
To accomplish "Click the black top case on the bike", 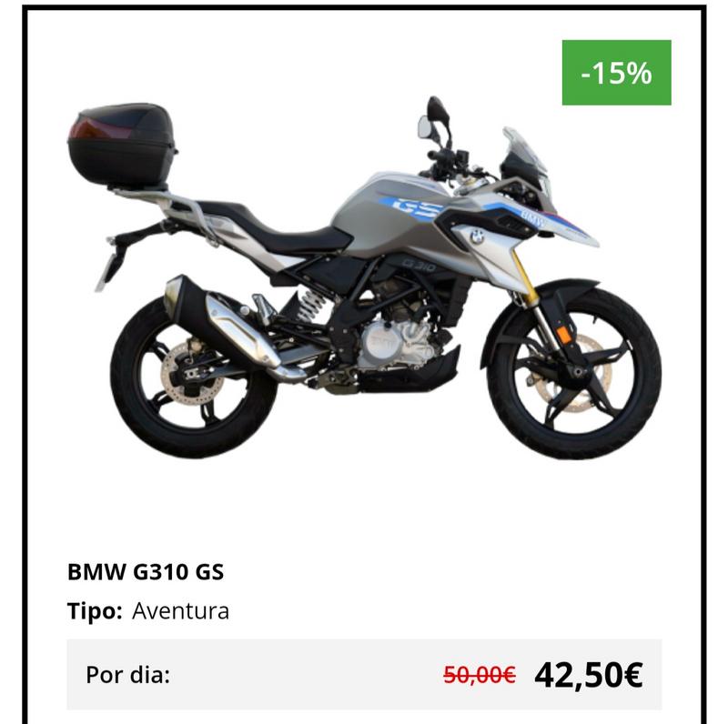I will 122,145.
